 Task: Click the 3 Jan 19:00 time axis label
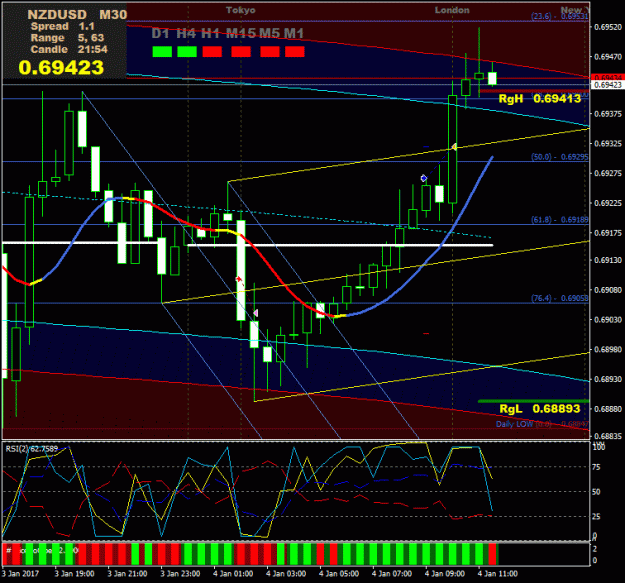75,574
